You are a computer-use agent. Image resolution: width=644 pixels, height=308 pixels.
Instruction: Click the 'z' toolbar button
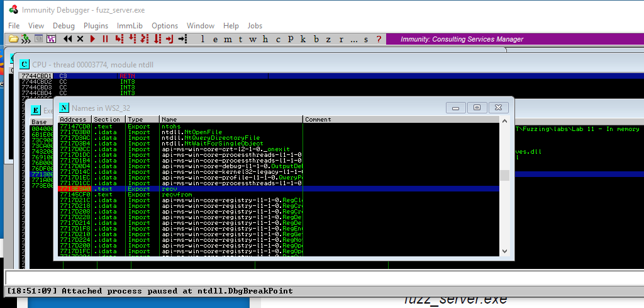(x=328, y=40)
